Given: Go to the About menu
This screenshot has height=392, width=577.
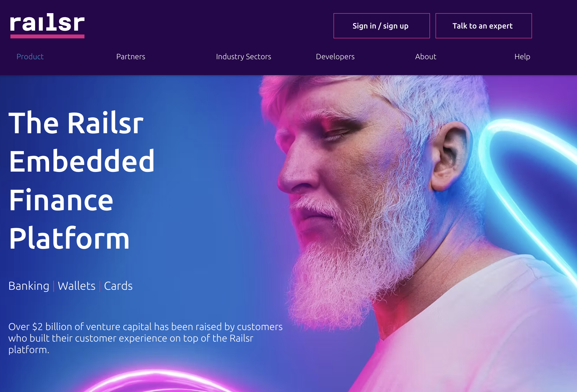Looking at the screenshot, I should (426, 56).
